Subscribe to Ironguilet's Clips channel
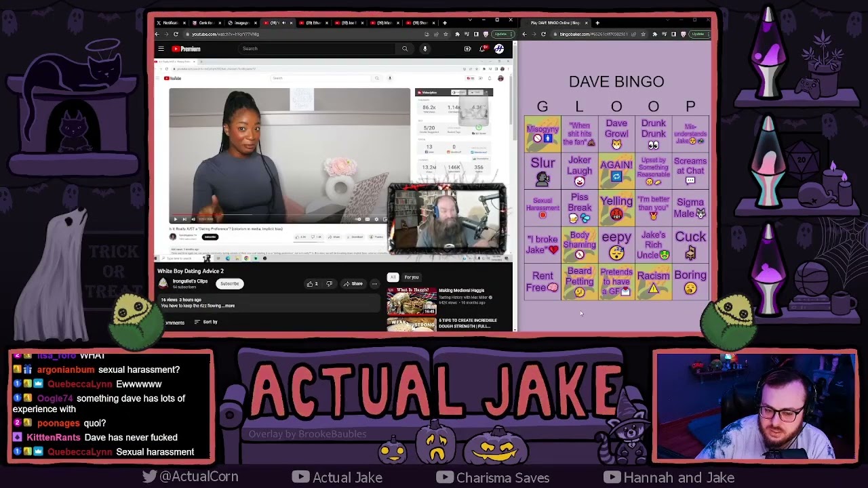The width and height of the screenshot is (868, 488). [229, 284]
